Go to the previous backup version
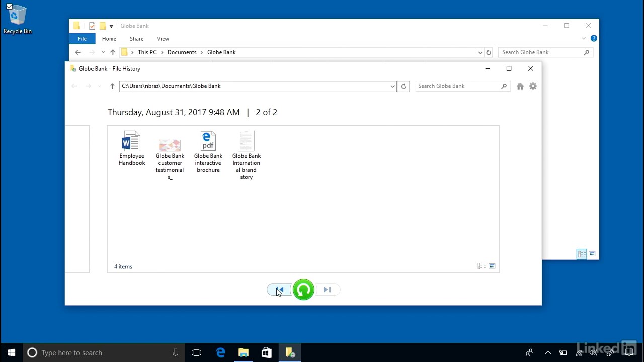 tap(280, 290)
